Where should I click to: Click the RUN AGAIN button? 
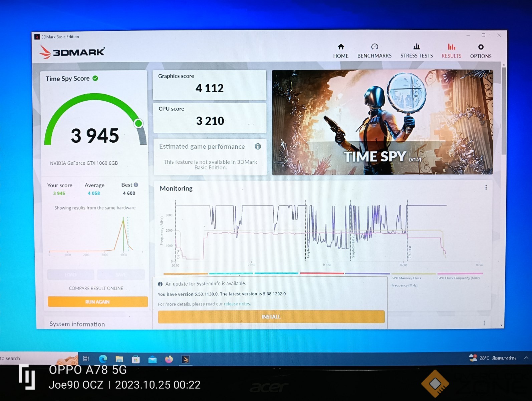(97, 302)
